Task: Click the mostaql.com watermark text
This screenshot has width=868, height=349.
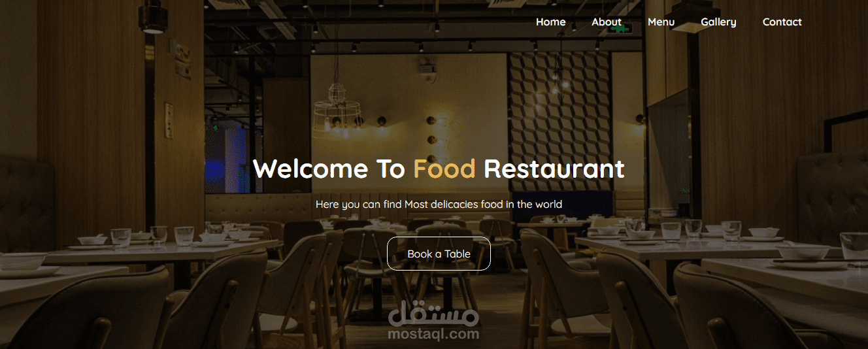Action: [x=434, y=334]
